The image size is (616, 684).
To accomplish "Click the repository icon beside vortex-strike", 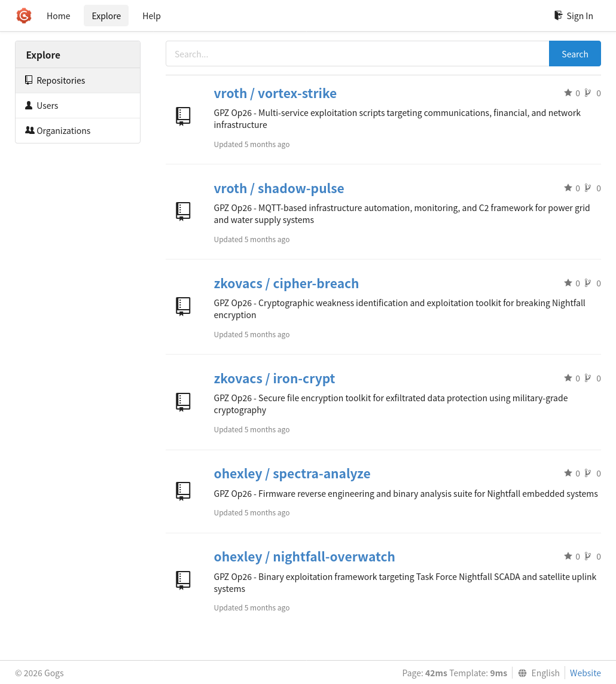I will point(183,117).
